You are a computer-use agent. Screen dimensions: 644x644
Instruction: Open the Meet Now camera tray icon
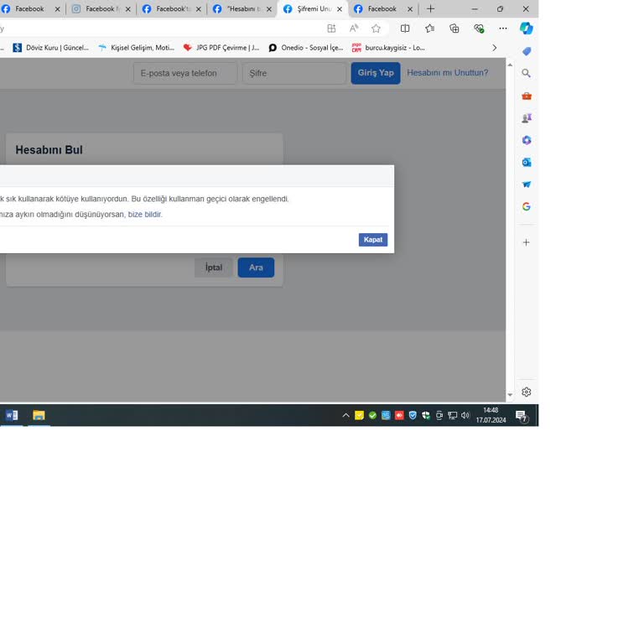pos(439,416)
